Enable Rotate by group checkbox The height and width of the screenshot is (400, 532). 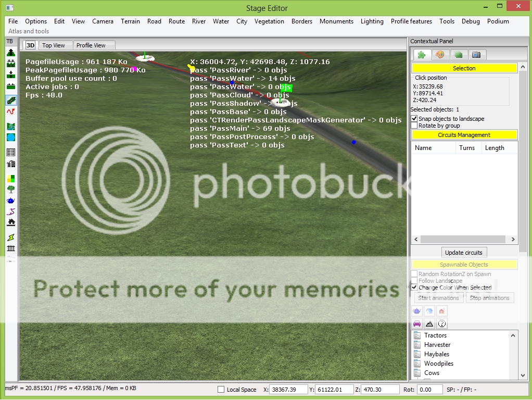pos(414,126)
